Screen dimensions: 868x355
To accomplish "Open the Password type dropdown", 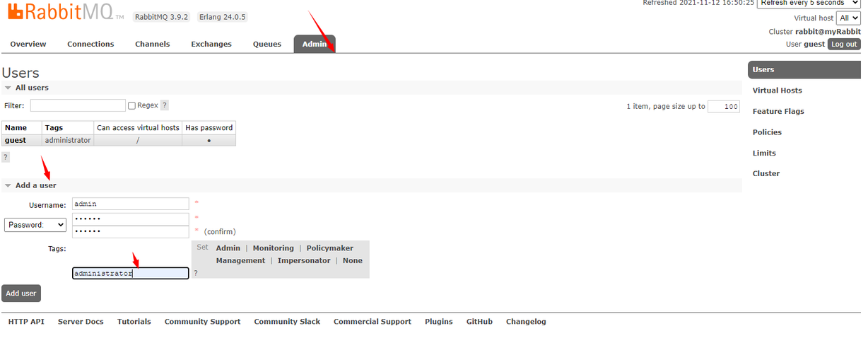I will pyautogui.click(x=35, y=225).
